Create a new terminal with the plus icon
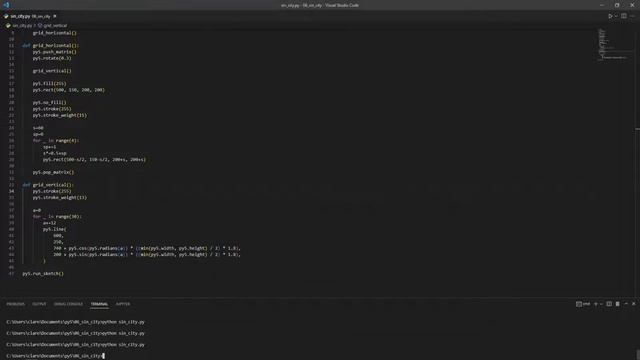Screen dimensions: 640x360 [596, 304]
